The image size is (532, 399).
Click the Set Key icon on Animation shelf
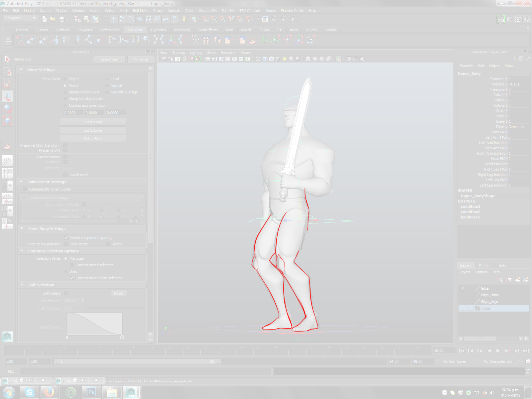tap(20, 40)
